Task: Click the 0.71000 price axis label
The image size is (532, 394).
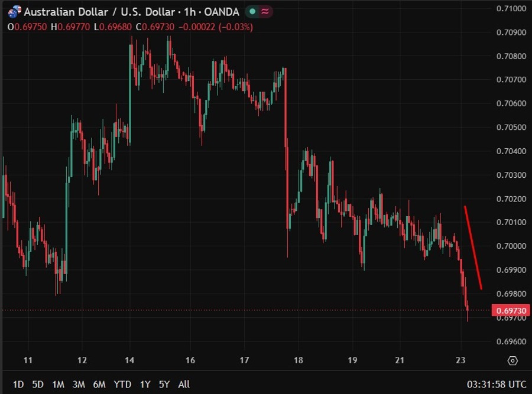Action: 511,8
